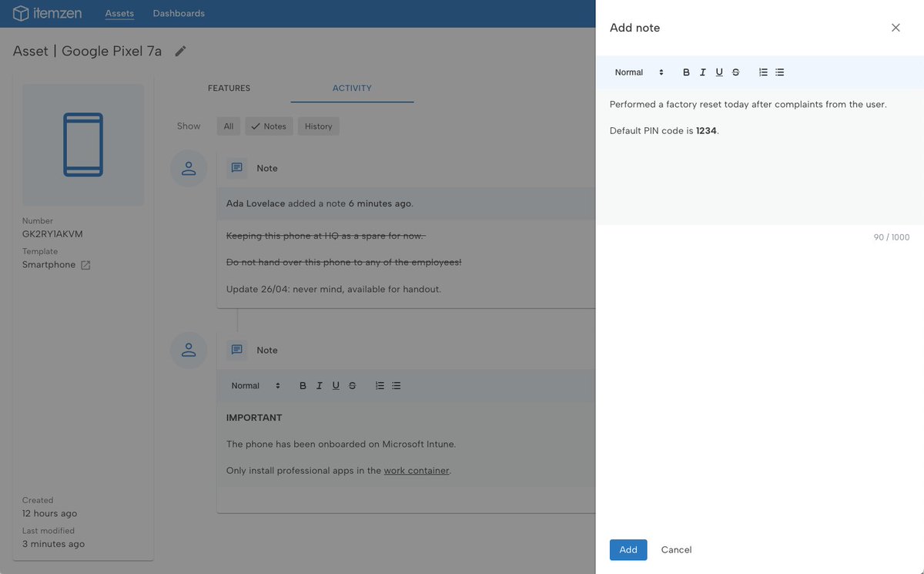Screen dimensions: 924x574
Task: Edit the asset name with pencil icon
Action: (180, 51)
